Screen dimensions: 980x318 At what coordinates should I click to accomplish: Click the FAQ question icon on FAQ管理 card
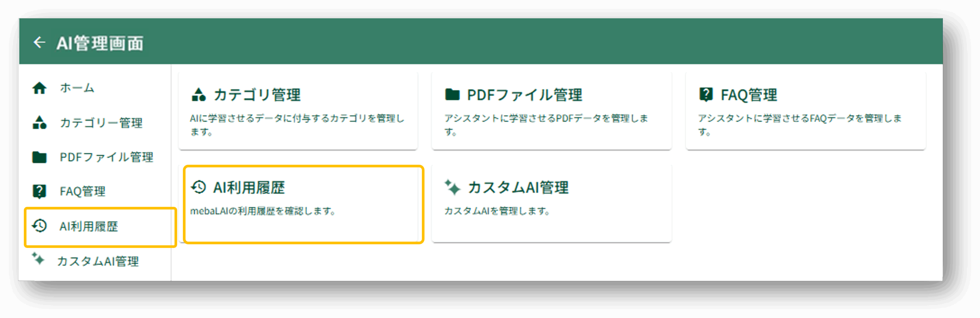point(706,94)
